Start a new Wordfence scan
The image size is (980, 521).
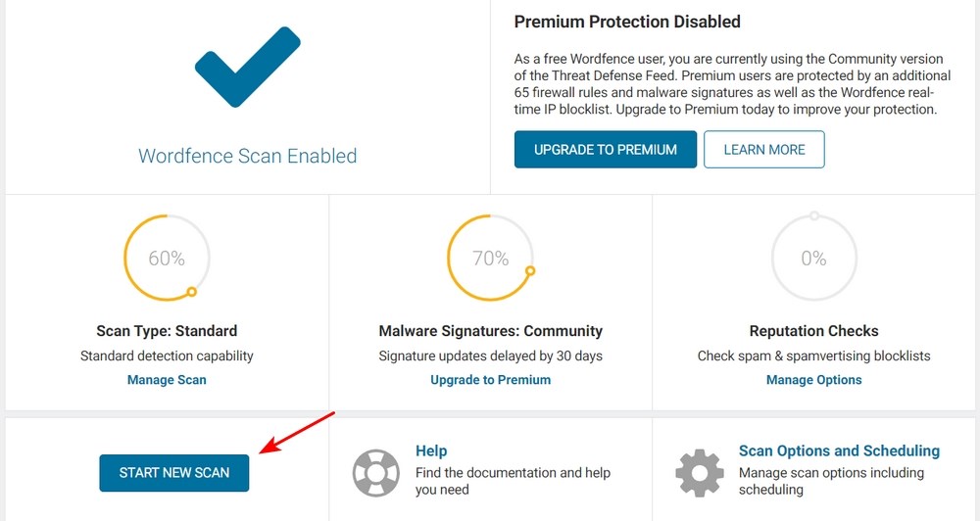pyautogui.click(x=174, y=473)
